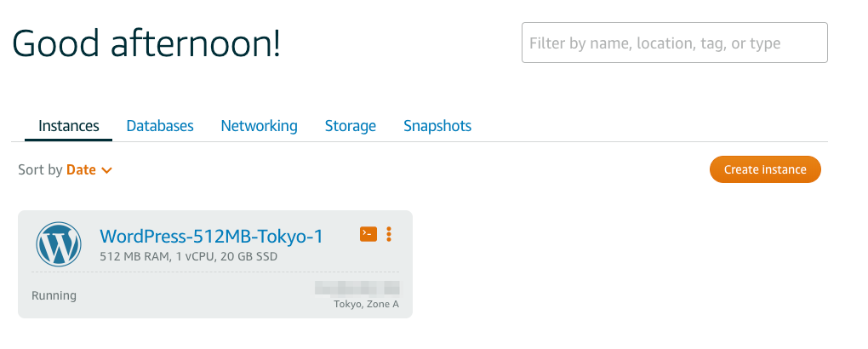Image resolution: width=868 pixels, height=349 pixels.
Task: Click the WordPress logo on the instance card
Action: (58, 244)
